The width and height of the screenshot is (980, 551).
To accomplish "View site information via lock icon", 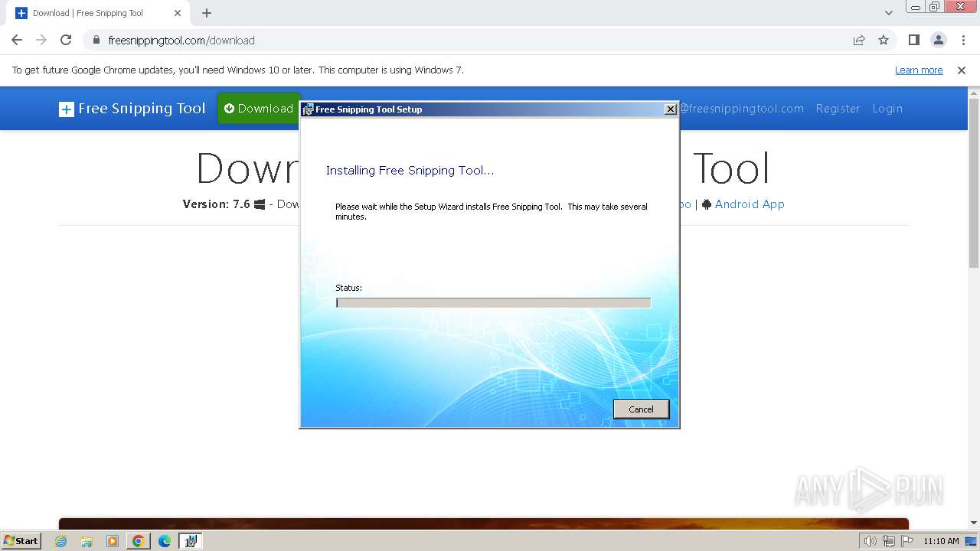I will (x=96, y=41).
